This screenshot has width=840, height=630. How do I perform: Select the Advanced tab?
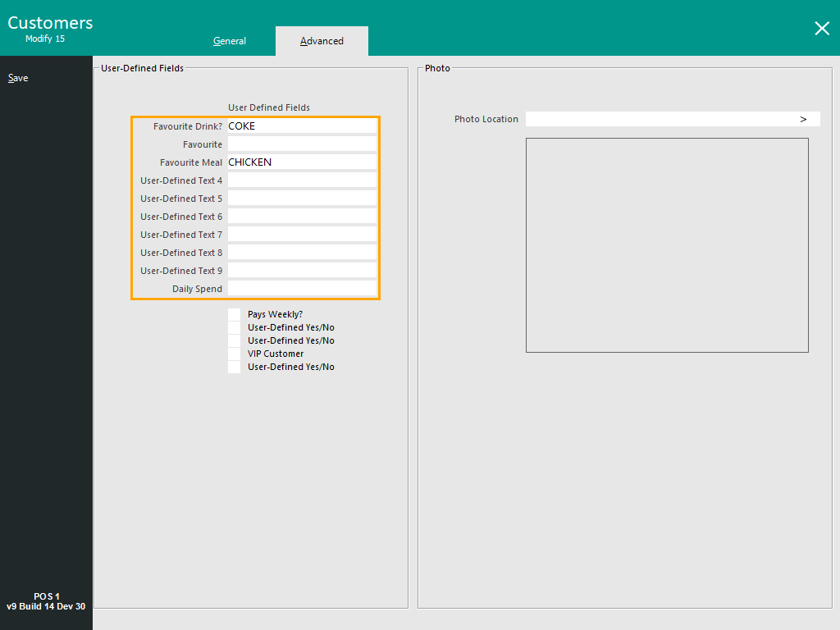pos(322,41)
